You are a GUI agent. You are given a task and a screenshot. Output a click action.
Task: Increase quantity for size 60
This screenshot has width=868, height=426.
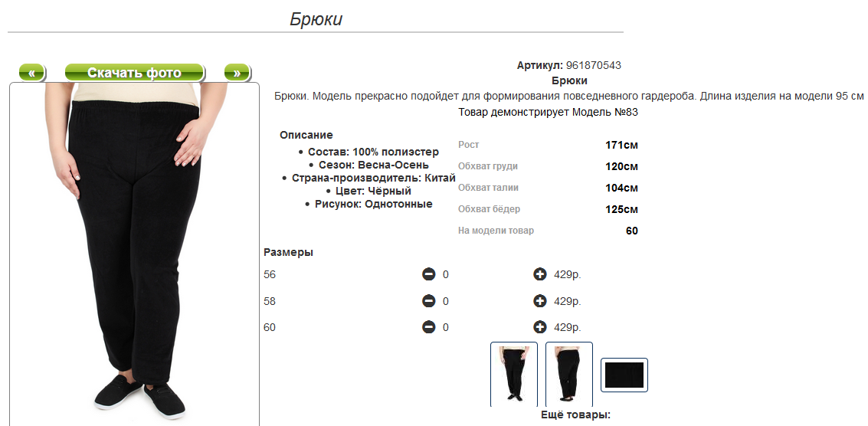click(x=540, y=327)
